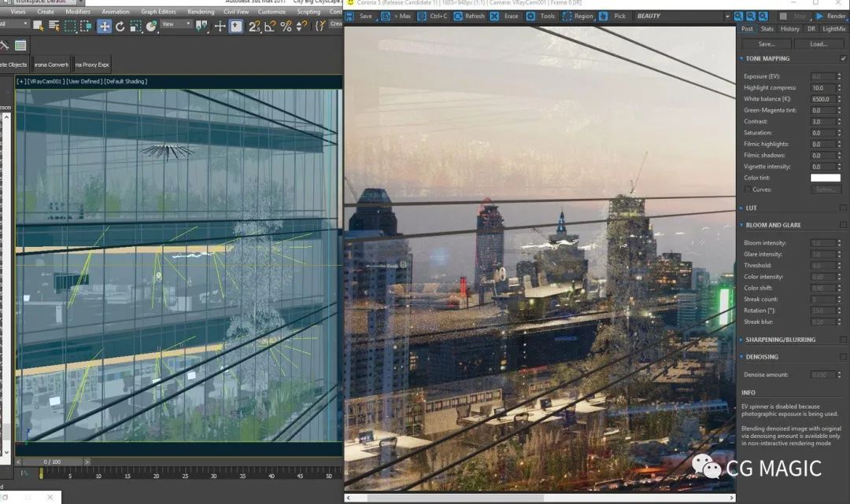The height and width of the screenshot is (504, 850).
Task: Expand the Sharpening/Blurring section
Action: pos(741,340)
